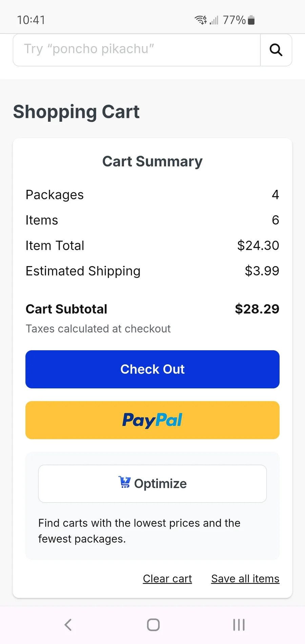Tap the battery icon in status bar
Screen dimensions: 305x644
click(x=251, y=20)
